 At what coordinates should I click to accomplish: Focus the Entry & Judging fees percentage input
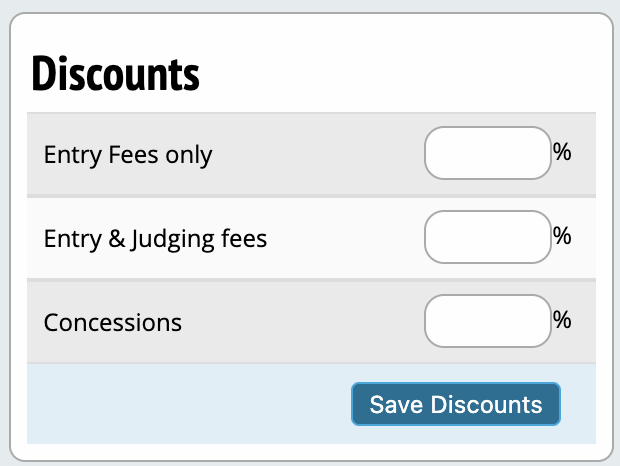pyautogui.click(x=488, y=237)
